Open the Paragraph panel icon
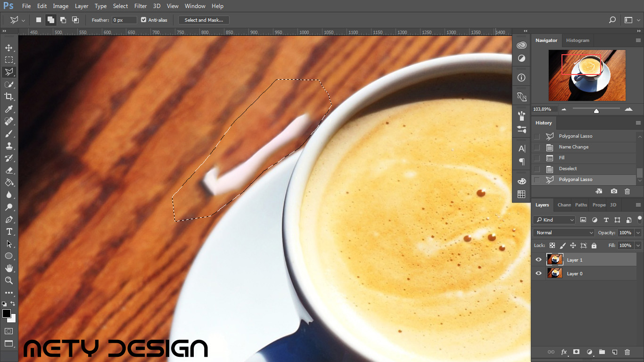Screen dimensions: 644x362 click(x=521, y=162)
